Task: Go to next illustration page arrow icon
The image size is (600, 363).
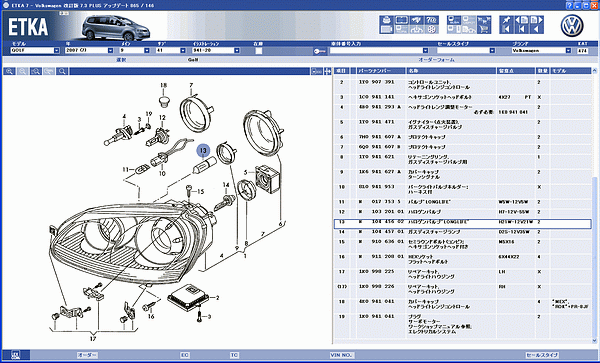Action: point(537,20)
